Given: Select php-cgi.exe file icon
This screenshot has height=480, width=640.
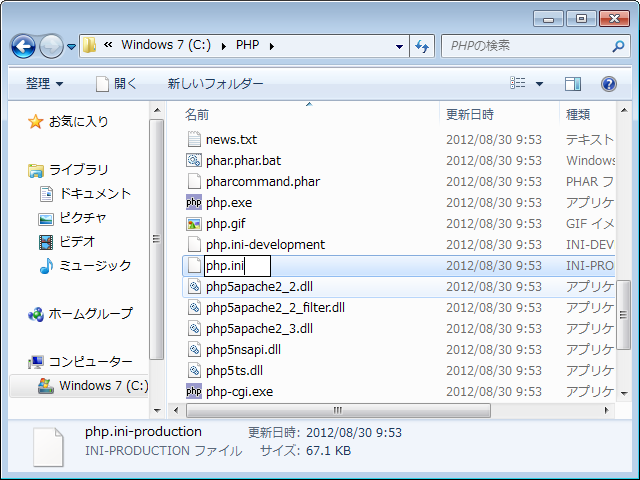Looking at the screenshot, I should [194, 391].
